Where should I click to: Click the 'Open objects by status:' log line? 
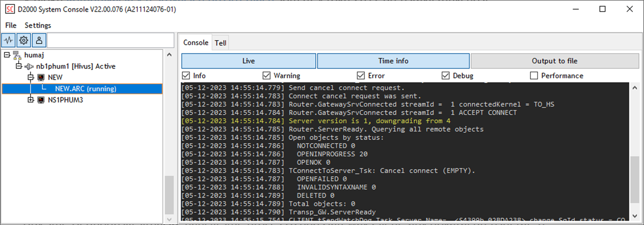click(283, 137)
